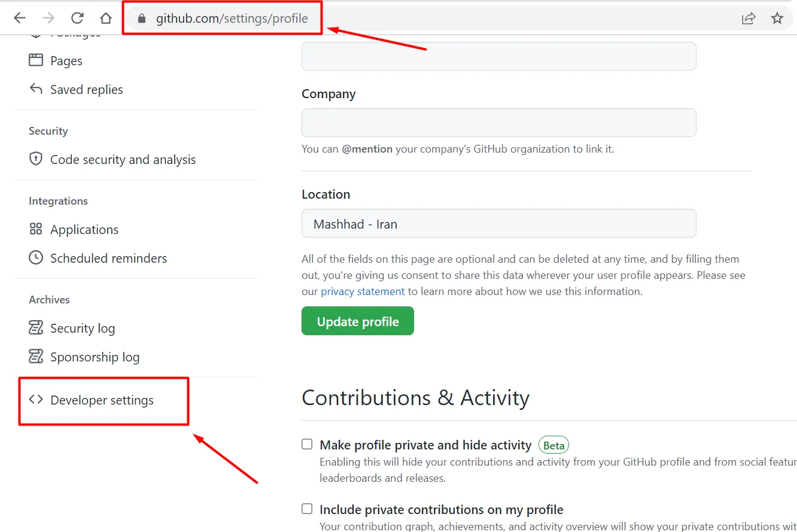Viewport: 797px width, 532px height.
Task: Click the green Update profile button
Action: pos(358,321)
